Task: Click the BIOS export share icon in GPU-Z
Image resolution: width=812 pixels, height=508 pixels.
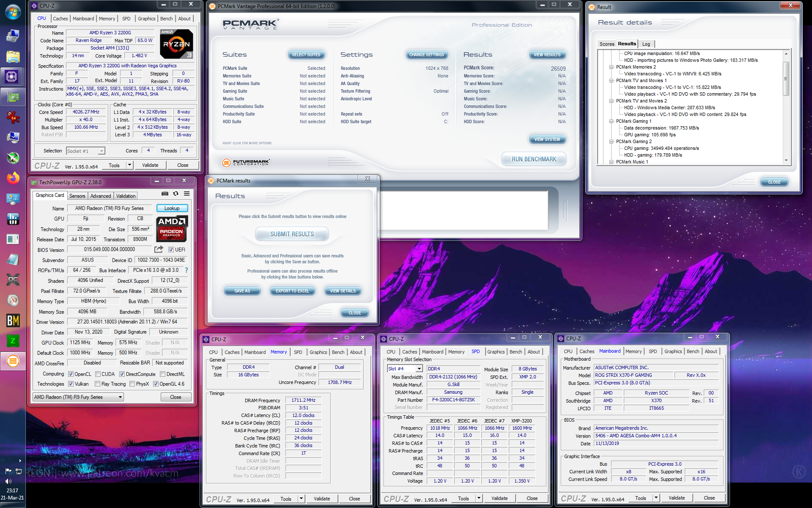Action: click(x=159, y=249)
